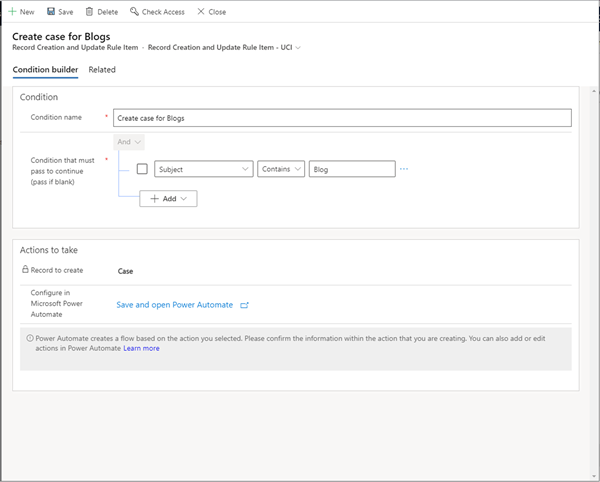Image resolution: width=600 pixels, height=482 pixels.
Task: Expand the form selector chevron after UCI
Action: pyautogui.click(x=298, y=47)
